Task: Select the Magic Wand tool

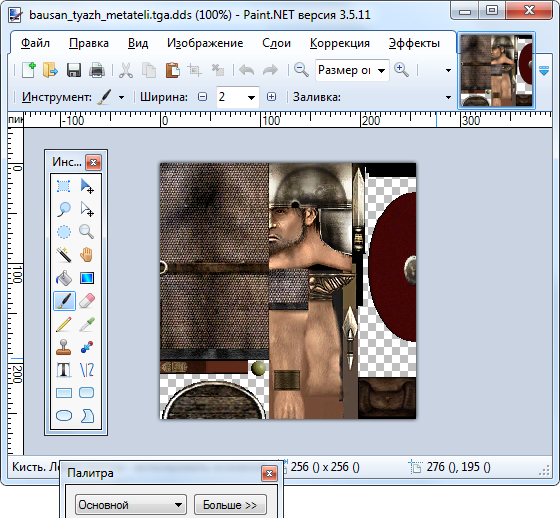Action: (x=64, y=255)
